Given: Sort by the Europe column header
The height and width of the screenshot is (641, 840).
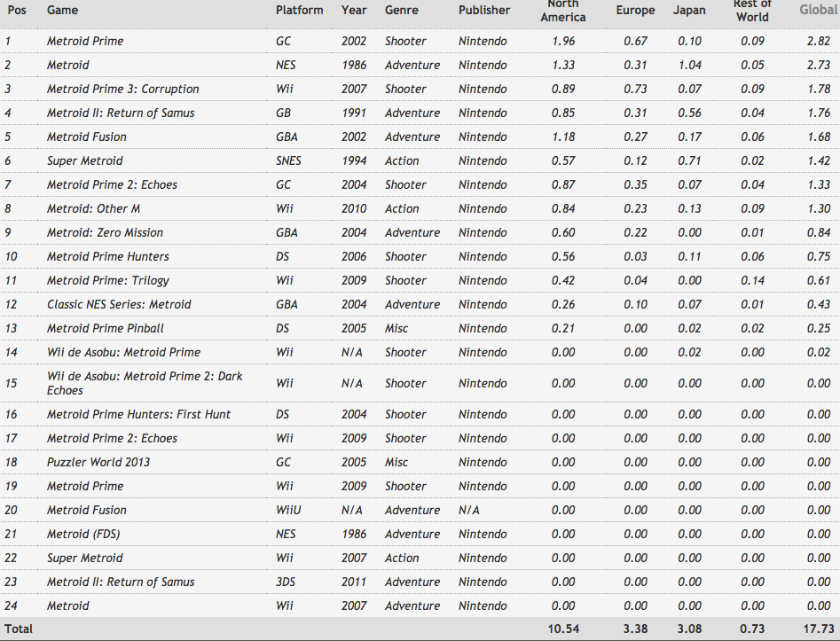Looking at the screenshot, I should [635, 10].
